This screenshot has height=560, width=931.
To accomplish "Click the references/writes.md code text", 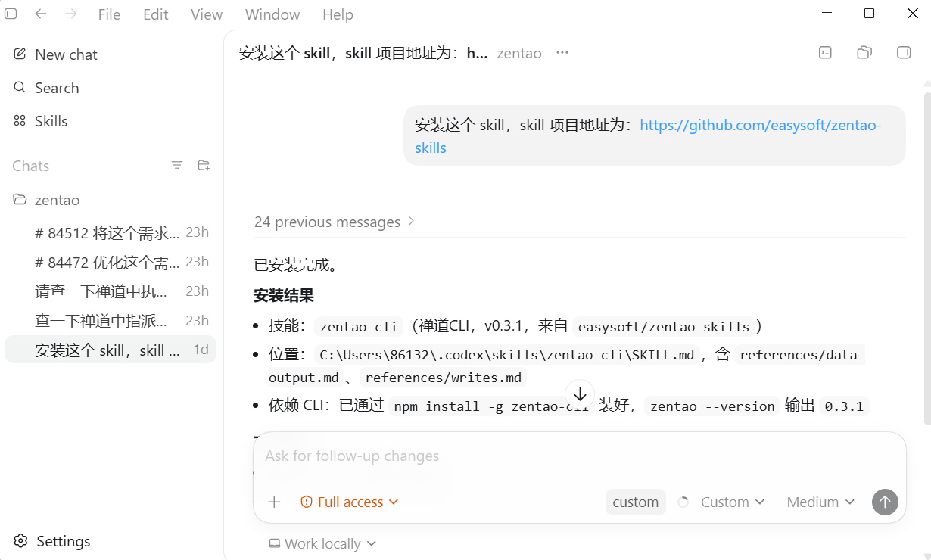I will click(443, 378).
